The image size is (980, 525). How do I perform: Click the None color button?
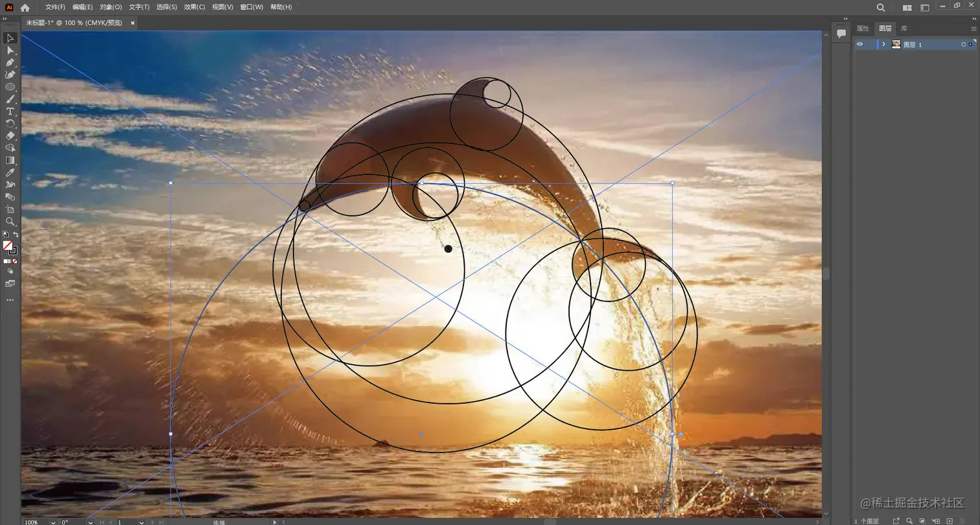[x=15, y=261]
